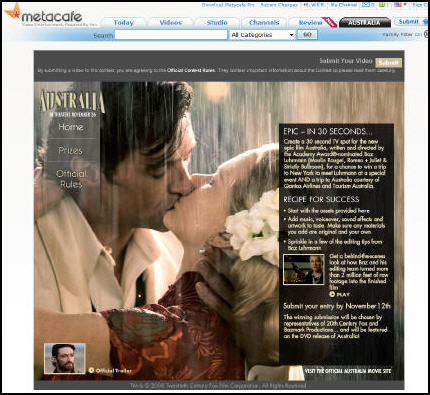Switch to the Channels tab

coord(264,23)
